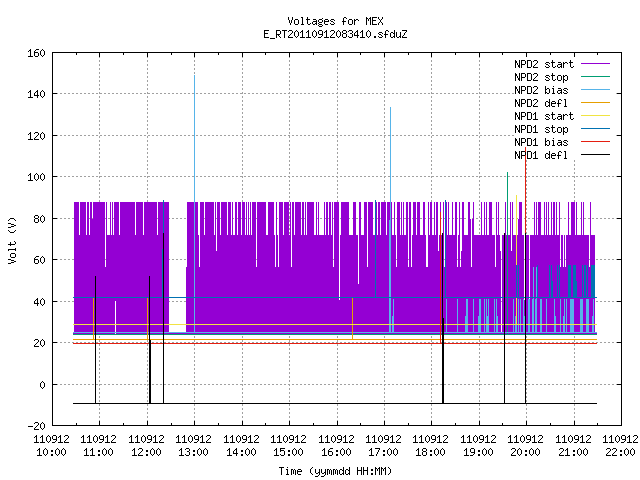Click the "Voltages for MEX" chart title
The image size is (640, 480).
pyautogui.click(x=335, y=21)
